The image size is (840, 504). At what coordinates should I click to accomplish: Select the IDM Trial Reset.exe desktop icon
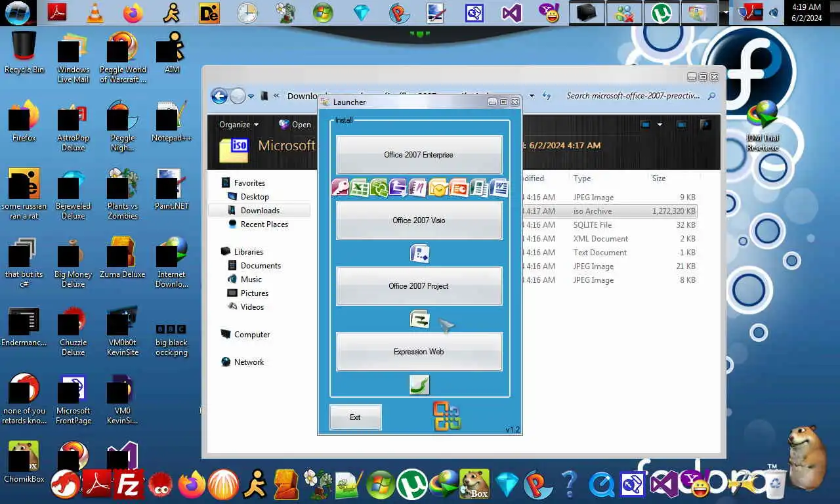(x=763, y=126)
